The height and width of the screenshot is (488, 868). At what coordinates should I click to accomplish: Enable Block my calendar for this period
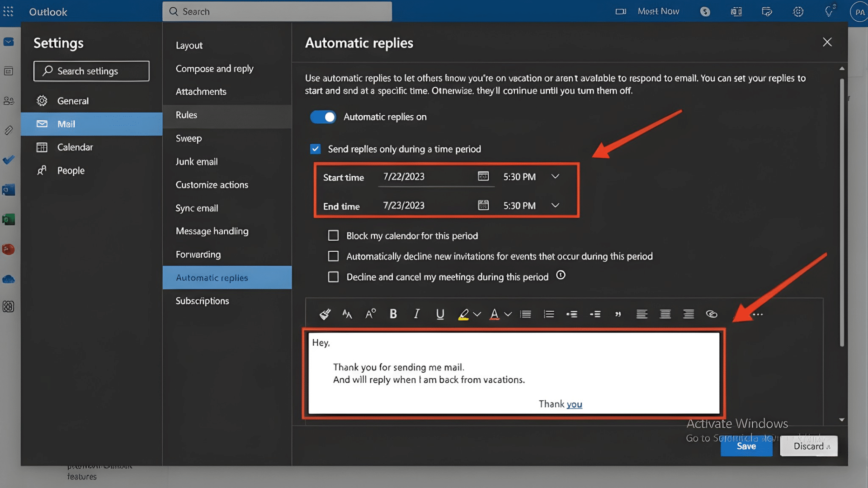(333, 235)
